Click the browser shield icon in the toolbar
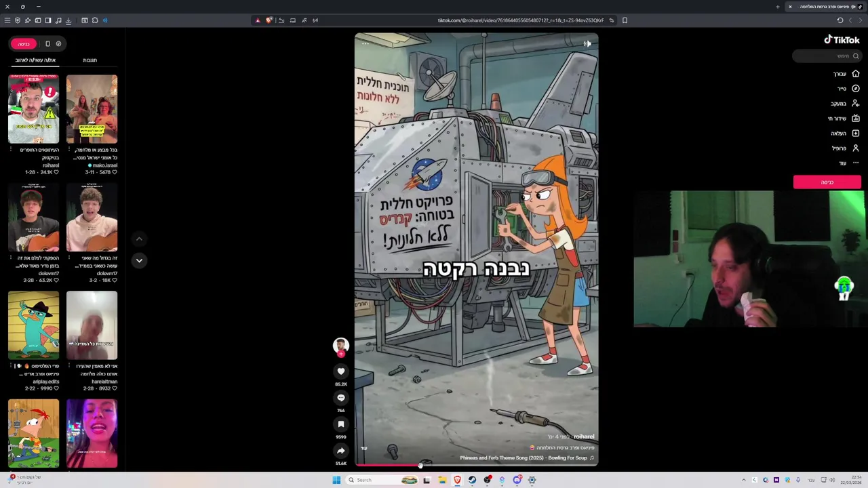The height and width of the screenshot is (488, 868). point(18,20)
